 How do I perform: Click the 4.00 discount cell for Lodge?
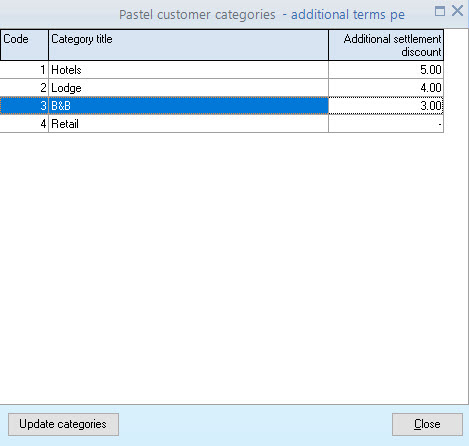tap(386, 88)
